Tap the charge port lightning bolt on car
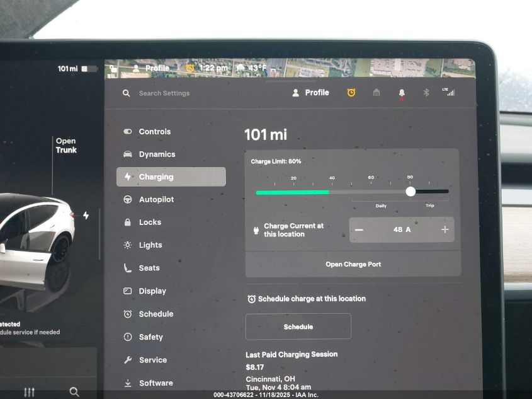The image size is (532, 399). 86,216
